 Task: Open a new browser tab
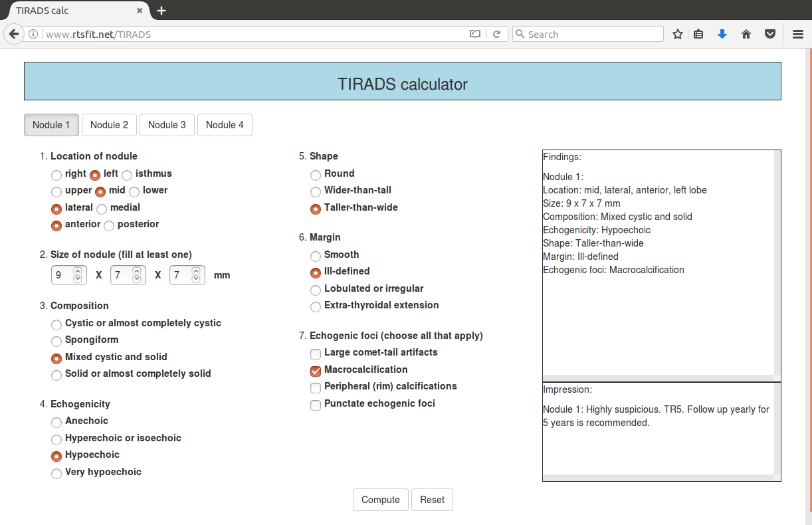coord(161,11)
